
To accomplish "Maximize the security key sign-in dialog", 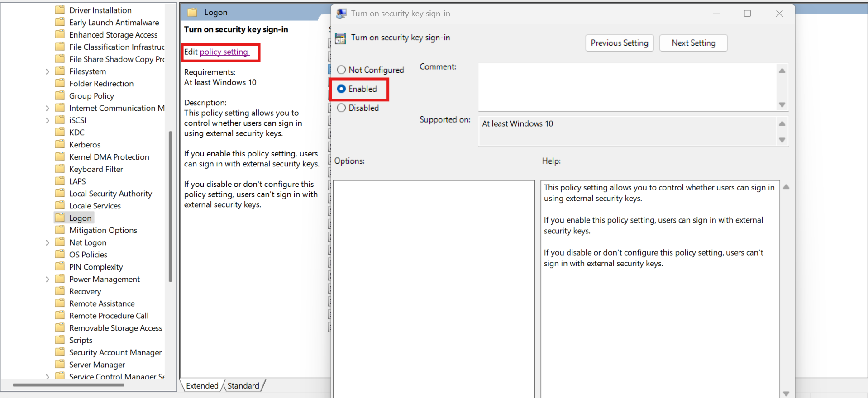I will click(747, 14).
